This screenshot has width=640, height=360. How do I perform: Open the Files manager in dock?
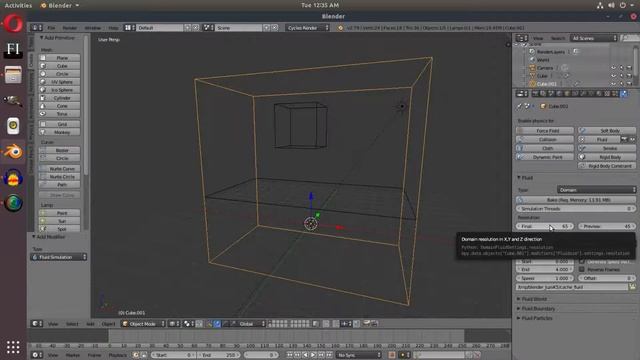click(x=13, y=75)
